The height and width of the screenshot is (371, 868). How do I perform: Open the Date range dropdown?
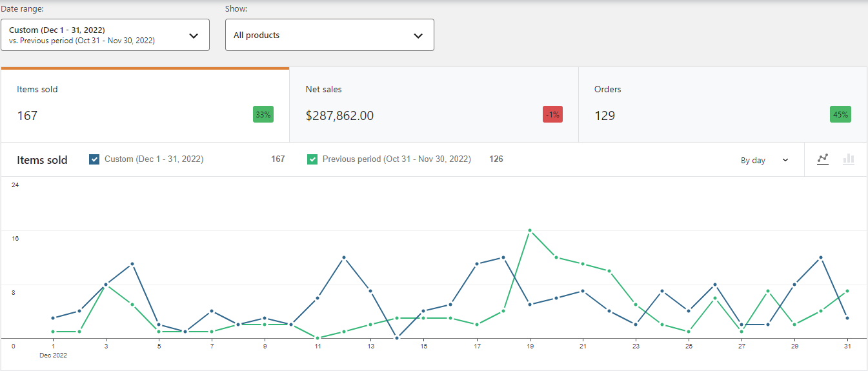pyautogui.click(x=105, y=35)
